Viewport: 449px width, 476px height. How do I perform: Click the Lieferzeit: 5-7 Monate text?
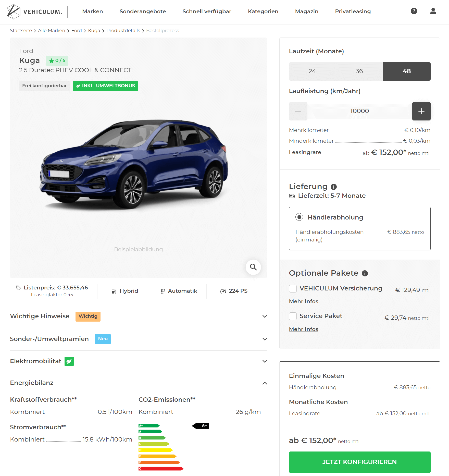[332, 196]
